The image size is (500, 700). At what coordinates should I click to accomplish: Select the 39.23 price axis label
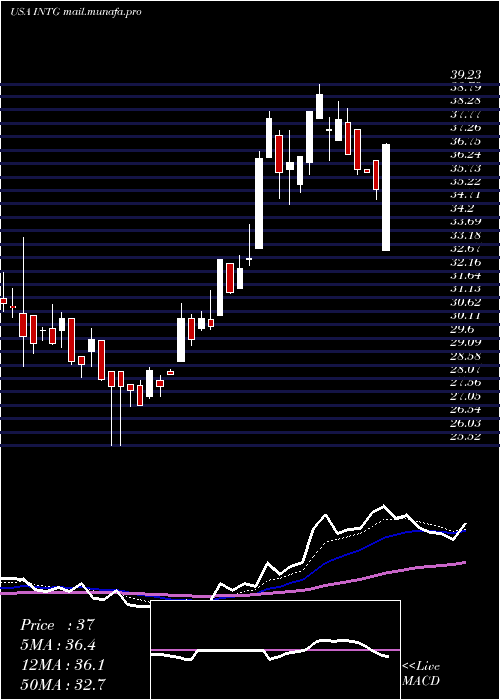click(x=465, y=75)
